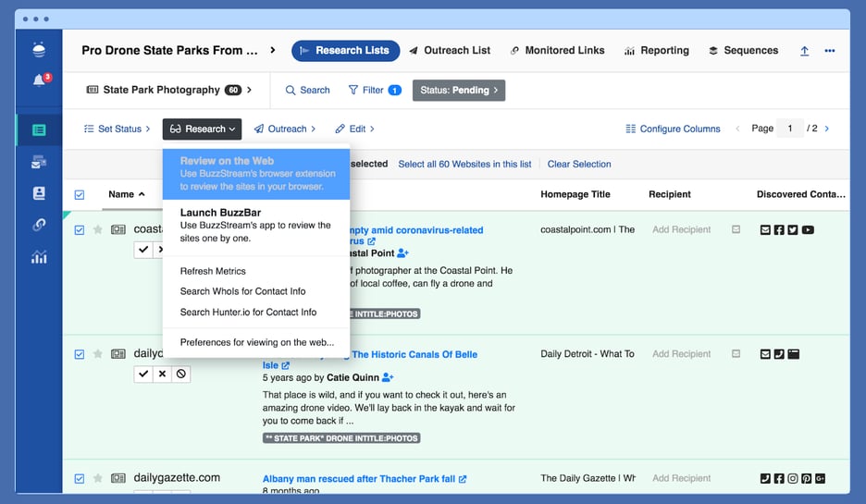This screenshot has width=866, height=504.
Task: Click the links chain icon in sidebar
Action: 39,225
